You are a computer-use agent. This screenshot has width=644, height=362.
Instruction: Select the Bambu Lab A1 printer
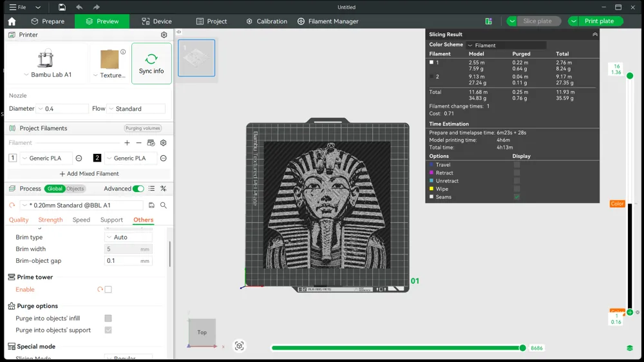[46, 63]
